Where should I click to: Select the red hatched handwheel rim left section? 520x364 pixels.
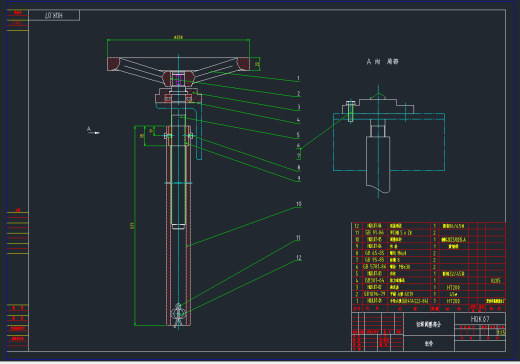click(113, 63)
